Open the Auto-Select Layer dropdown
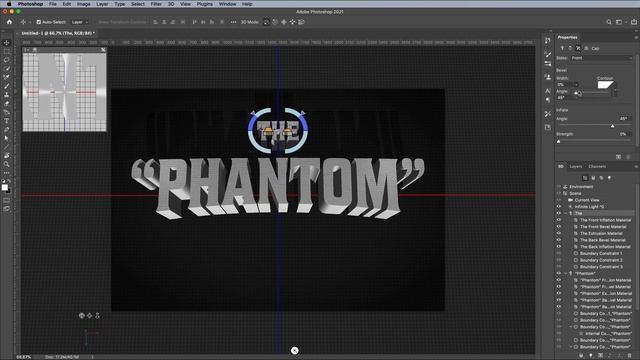This screenshot has width=640, height=360. 80,22
